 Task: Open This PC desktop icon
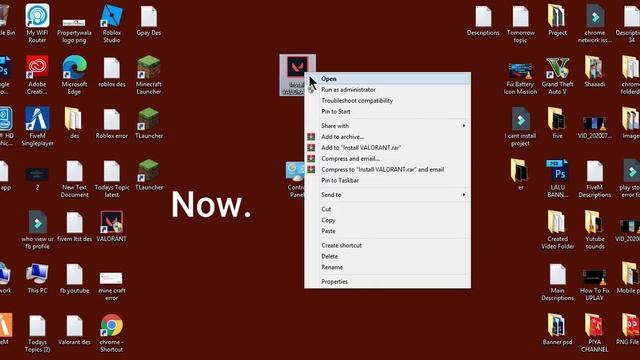pyautogui.click(x=37, y=274)
